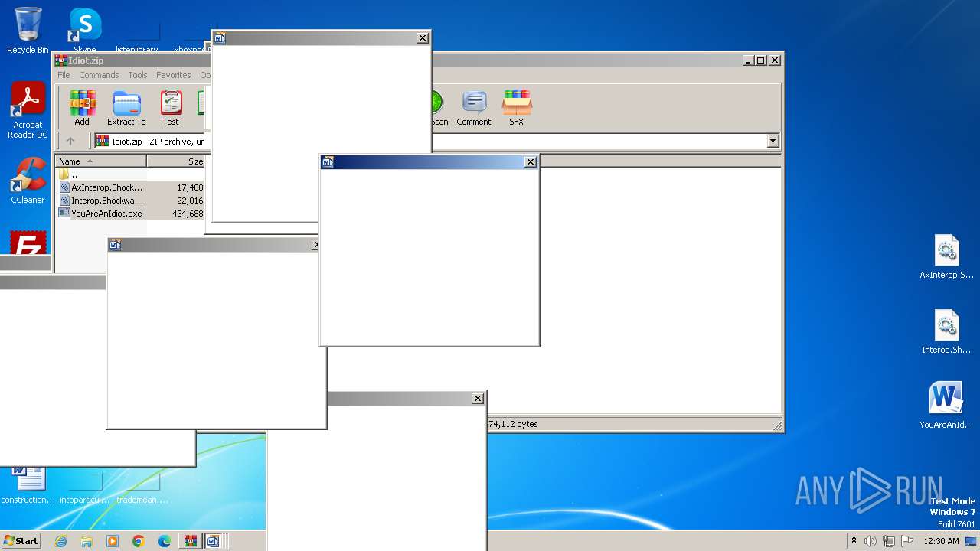This screenshot has width=980, height=551.
Task: Click the Action Center flag tray icon
Action: pos(906,541)
